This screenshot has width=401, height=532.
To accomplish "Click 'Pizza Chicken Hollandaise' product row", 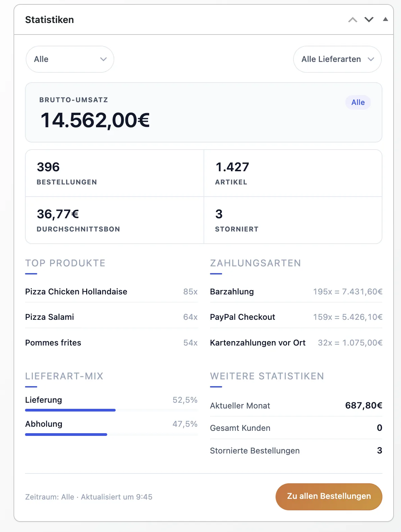I will pos(111,292).
